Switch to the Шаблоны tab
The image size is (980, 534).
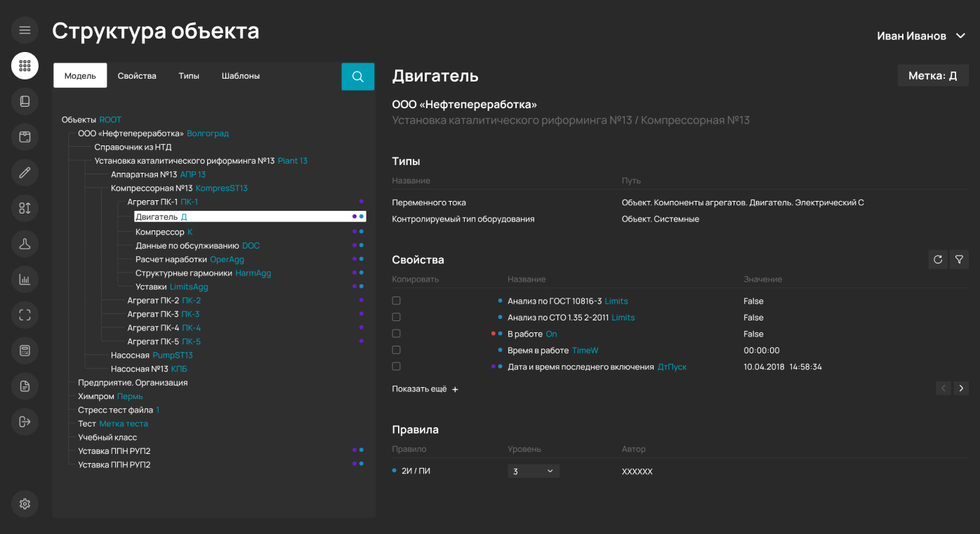click(x=241, y=76)
